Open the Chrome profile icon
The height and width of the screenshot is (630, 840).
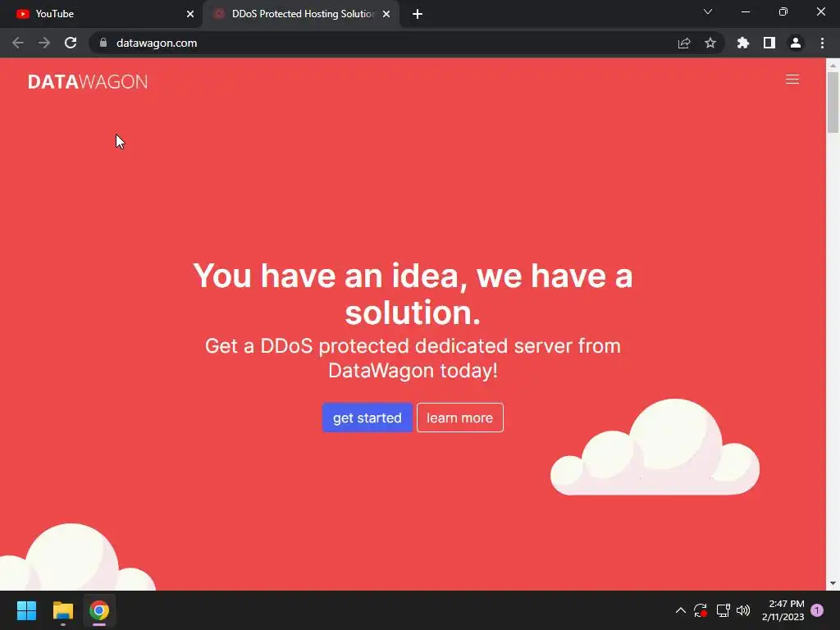(796, 43)
